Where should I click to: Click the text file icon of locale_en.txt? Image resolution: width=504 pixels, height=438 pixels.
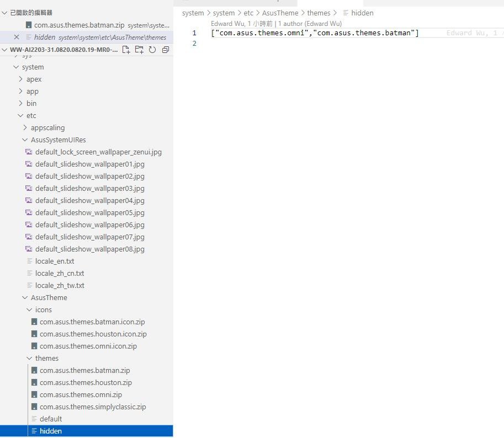[30, 261]
